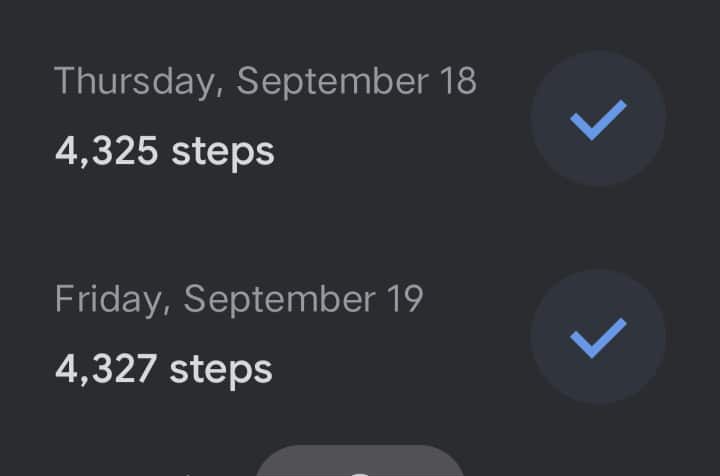Click the word "Friday" in the second row

[111, 299]
